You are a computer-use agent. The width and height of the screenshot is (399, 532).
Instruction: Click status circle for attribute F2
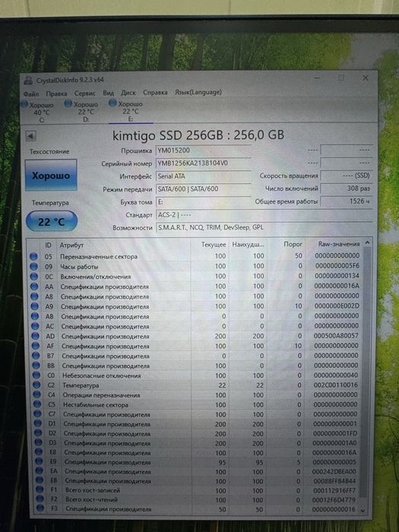40,499
